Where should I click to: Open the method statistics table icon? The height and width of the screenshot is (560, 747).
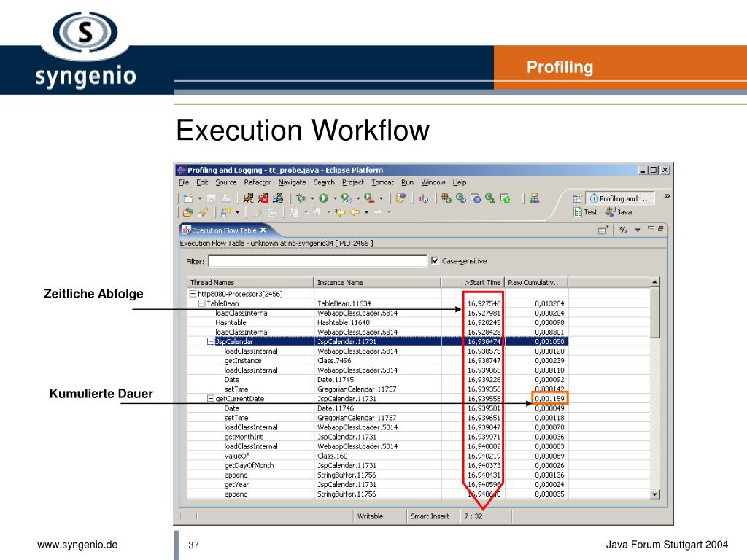[x=476, y=198]
